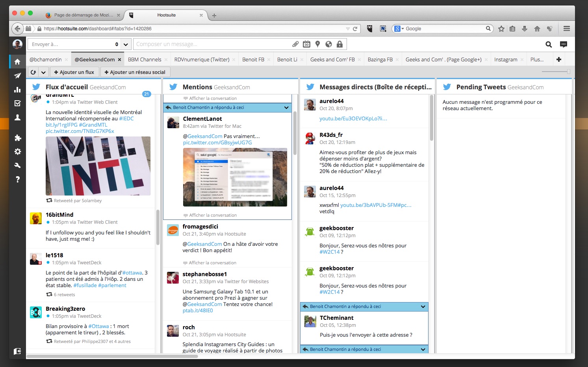Open the scheduling calendar icon in composer
The width and height of the screenshot is (588, 367).
point(306,44)
